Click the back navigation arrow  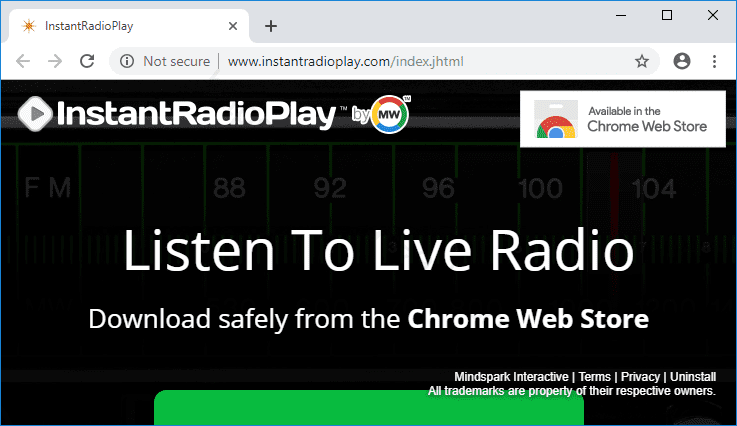point(24,61)
